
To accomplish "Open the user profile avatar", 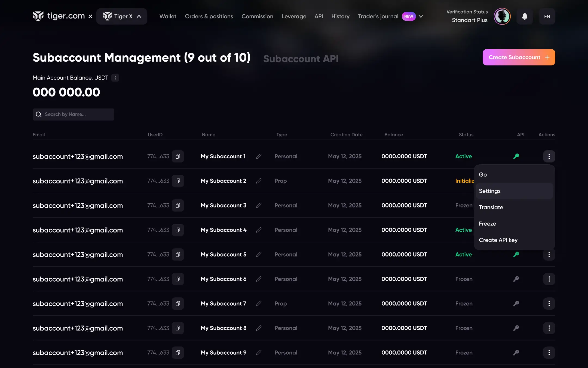I will tap(502, 16).
